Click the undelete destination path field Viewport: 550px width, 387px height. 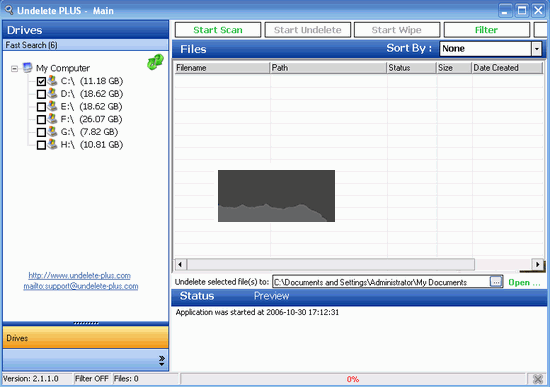click(381, 282)
